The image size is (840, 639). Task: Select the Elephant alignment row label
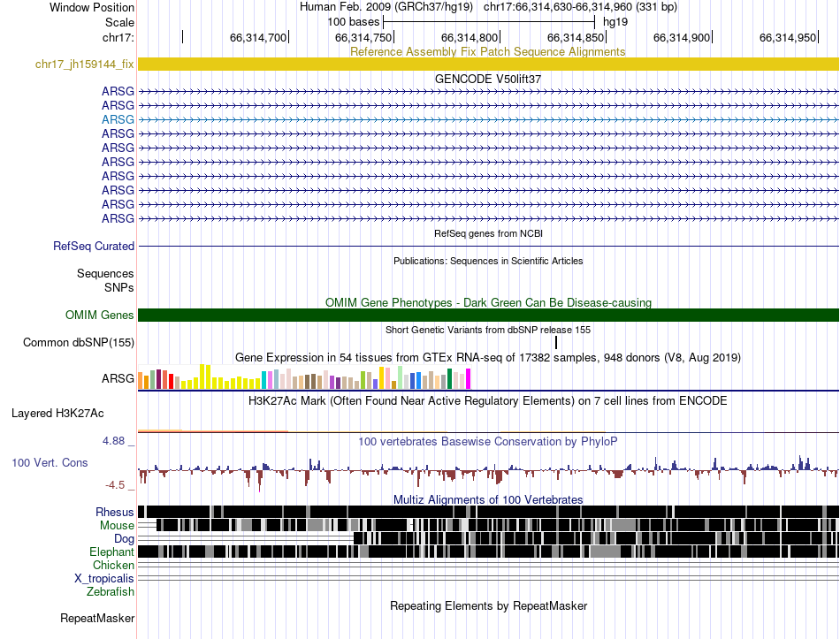click(111, 552)
